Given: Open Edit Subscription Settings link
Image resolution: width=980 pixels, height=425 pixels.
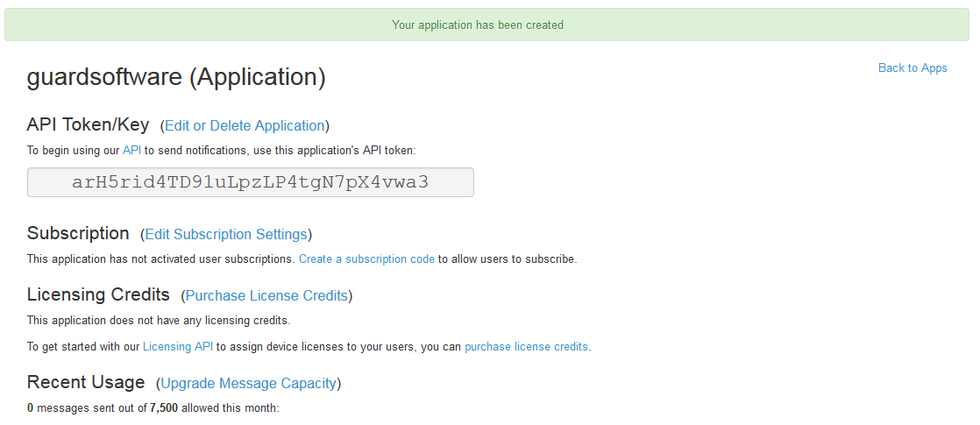Looking at the screenshot, I should click(226, 234).
